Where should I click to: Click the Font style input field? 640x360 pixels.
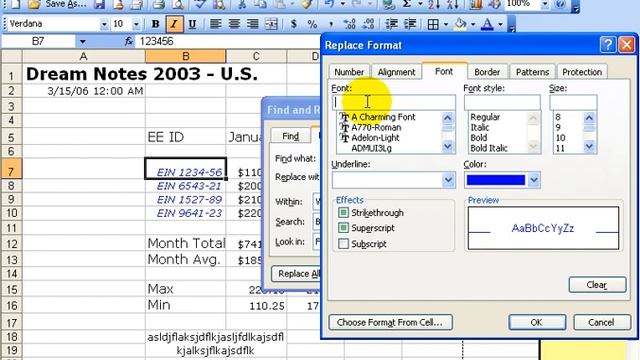502,102
